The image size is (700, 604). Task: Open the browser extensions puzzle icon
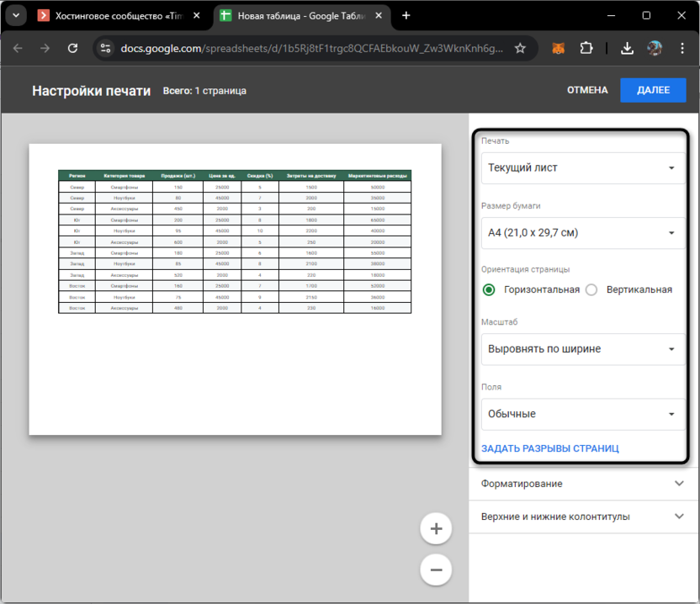coord(587,49)
